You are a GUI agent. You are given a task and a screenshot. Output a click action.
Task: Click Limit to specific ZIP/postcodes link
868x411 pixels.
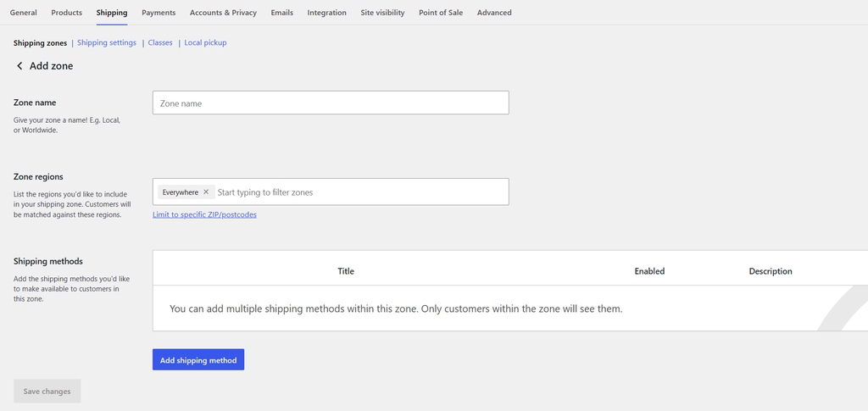204,214
